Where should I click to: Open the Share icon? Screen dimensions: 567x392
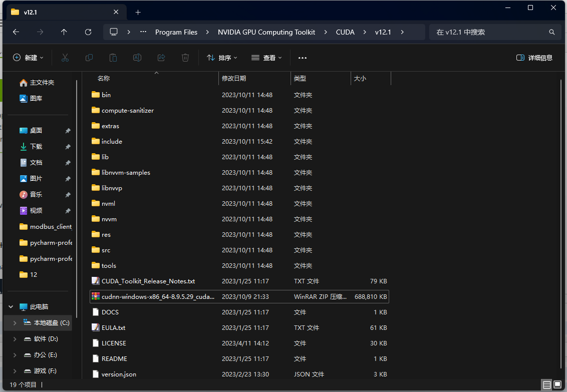coord(161,57)
